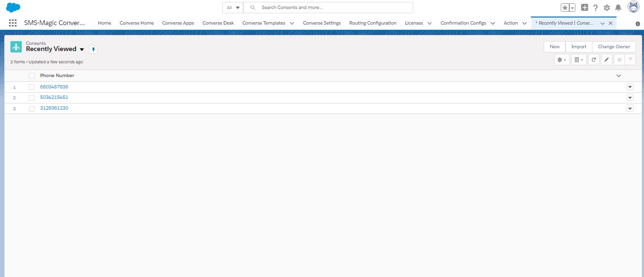The image size is (644, 277).
Task: Open the Notifications bell
Action: pos(618,8)
